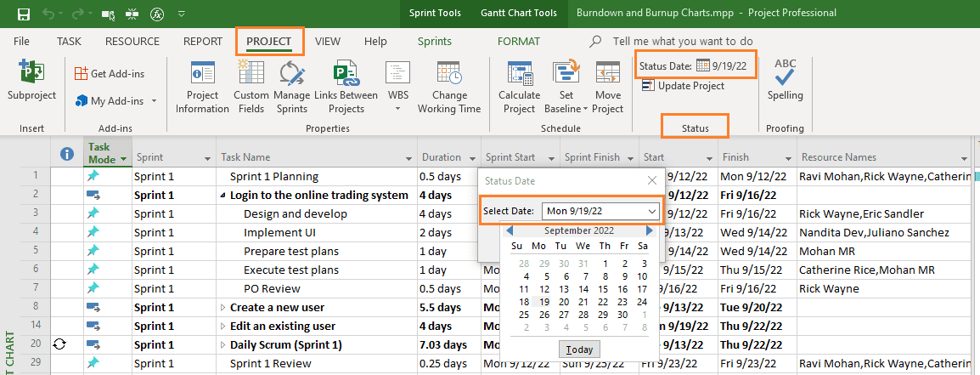Click the 7.03 days duration cell
Viewport: 980px width, 375px height.
tap(448, 345)
